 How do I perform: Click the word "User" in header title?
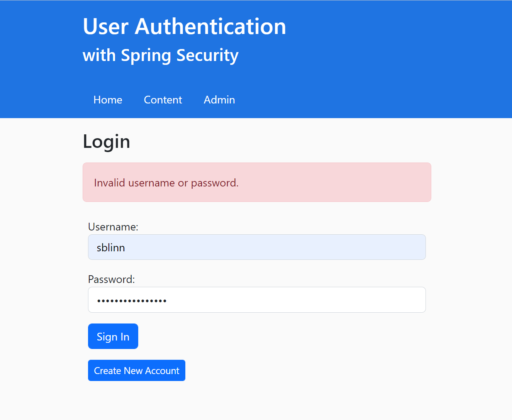click(x=105, y=27)
